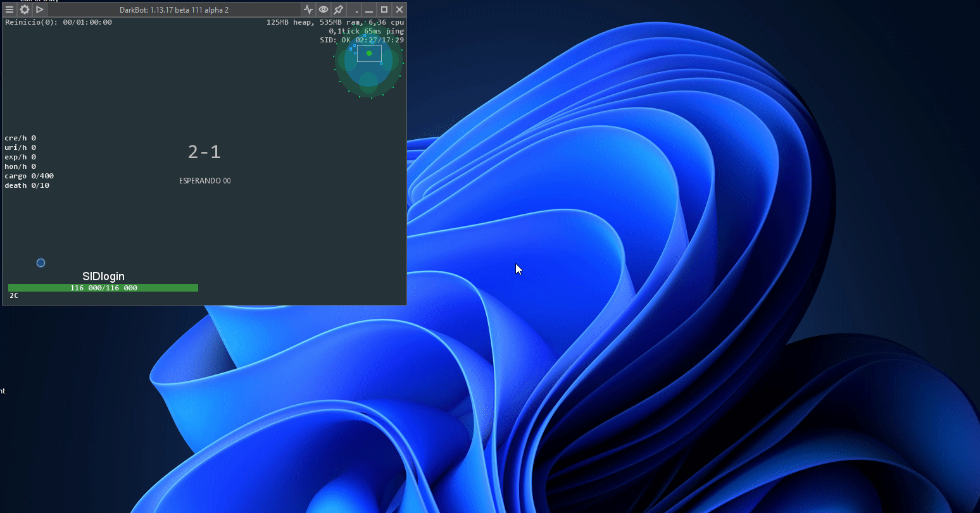This screenshot has width=980, height=513.
Task: Open the DarkBot hamburger menu
Action: (9, 9)
